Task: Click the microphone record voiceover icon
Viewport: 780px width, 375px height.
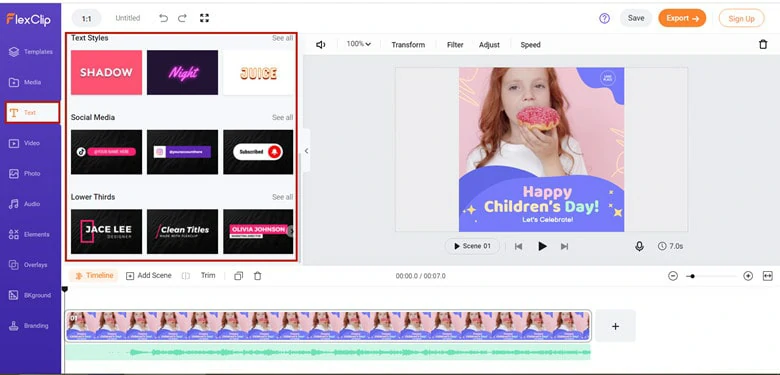Action: [639, 246]
